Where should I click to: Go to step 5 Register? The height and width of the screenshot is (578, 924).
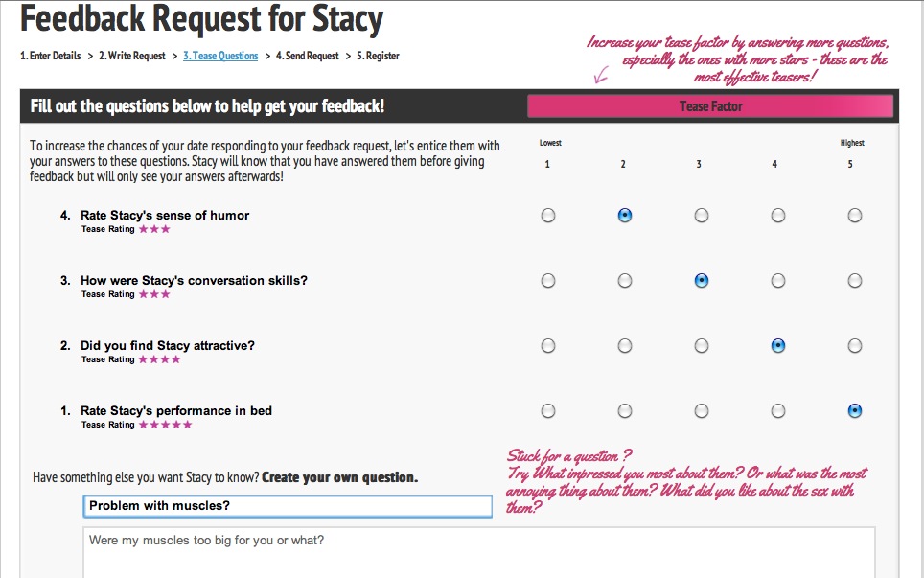[x=378, y=56]
